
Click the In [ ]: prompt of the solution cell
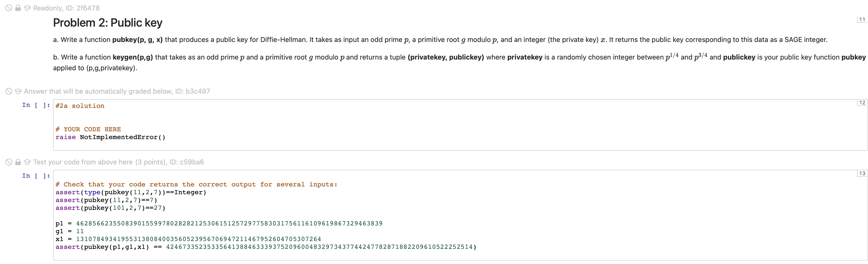point(35,105)
